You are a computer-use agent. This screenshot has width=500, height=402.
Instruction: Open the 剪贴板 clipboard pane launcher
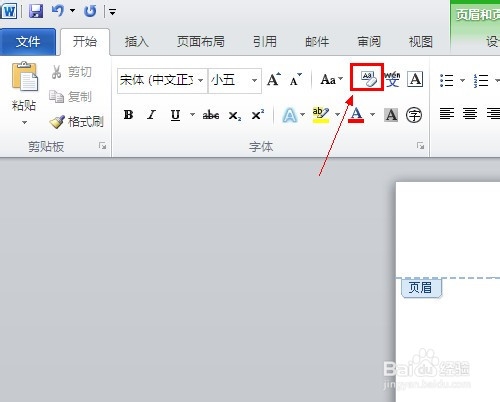click(x=102, y=146)
